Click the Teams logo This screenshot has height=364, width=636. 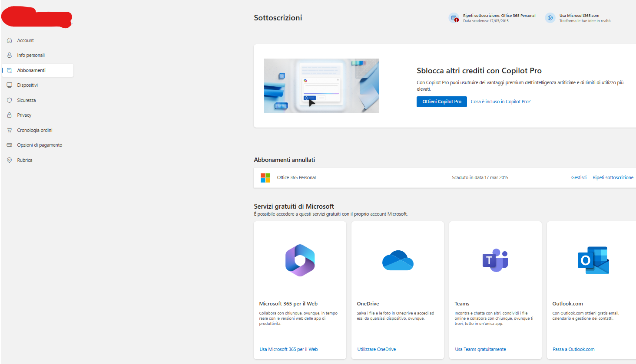point(495,260)
